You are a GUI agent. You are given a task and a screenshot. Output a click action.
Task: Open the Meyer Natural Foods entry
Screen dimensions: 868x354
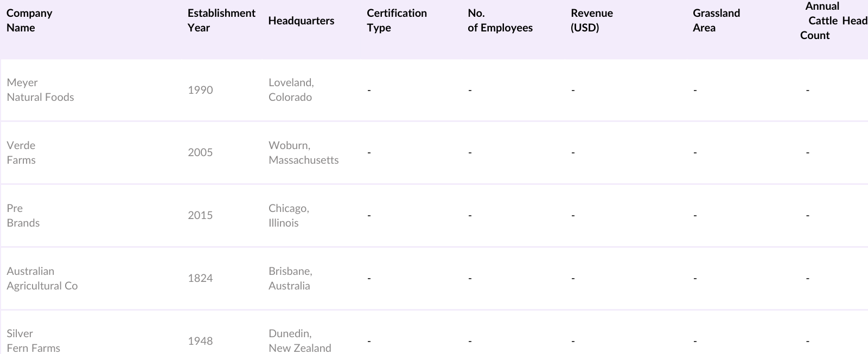point(40,90)
